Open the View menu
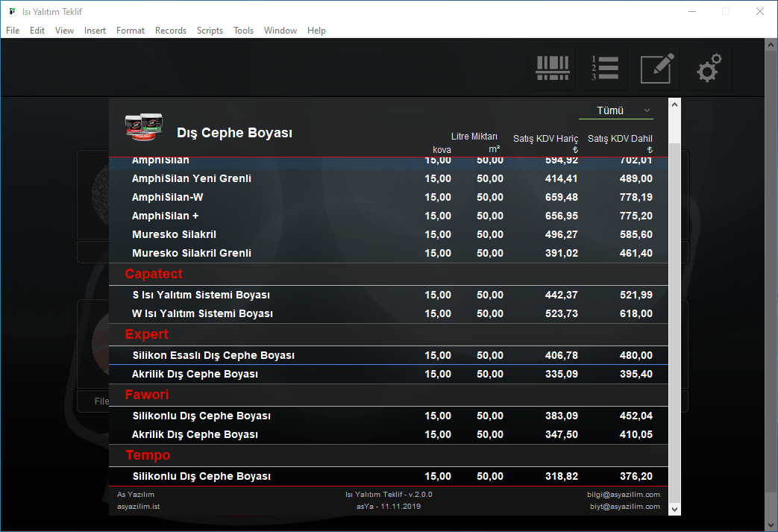Viewport: 778px width, 532px height. pyautogui.click(x=64, y=31)
